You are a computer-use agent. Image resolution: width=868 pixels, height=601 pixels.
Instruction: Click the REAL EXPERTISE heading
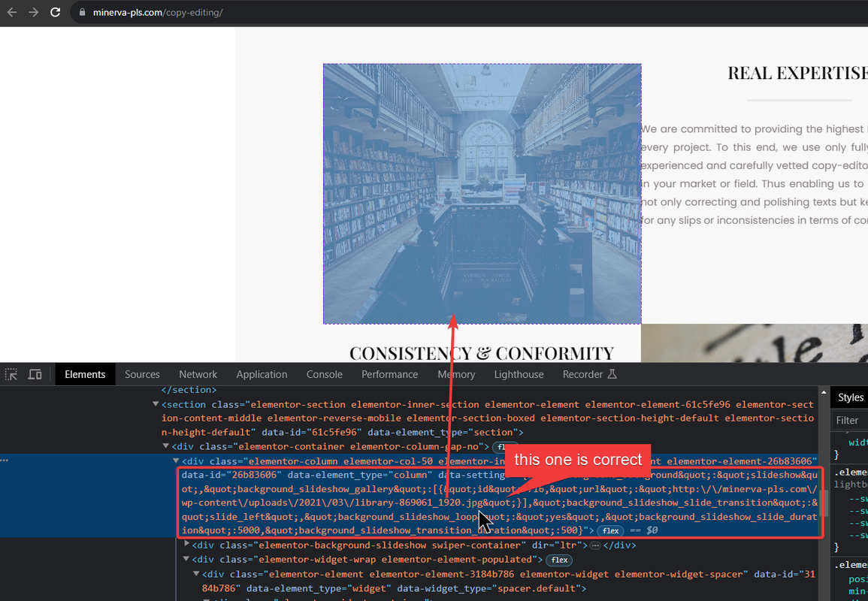797,73
